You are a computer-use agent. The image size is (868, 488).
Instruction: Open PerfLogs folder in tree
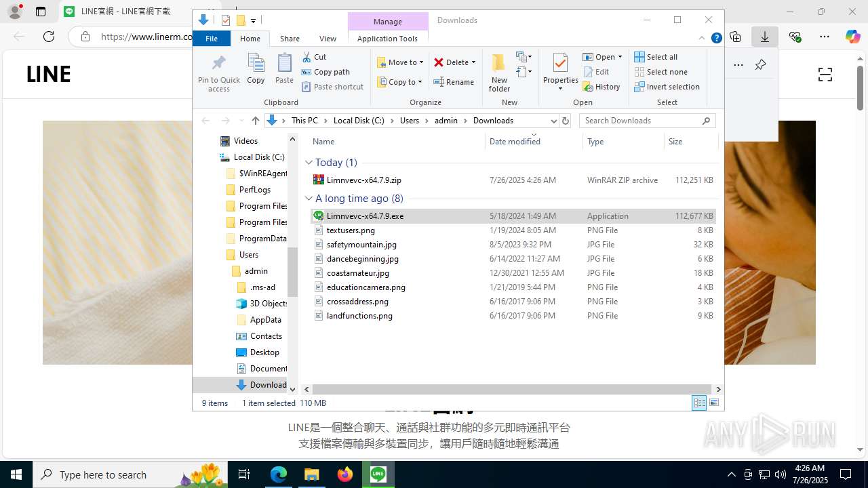248,190
